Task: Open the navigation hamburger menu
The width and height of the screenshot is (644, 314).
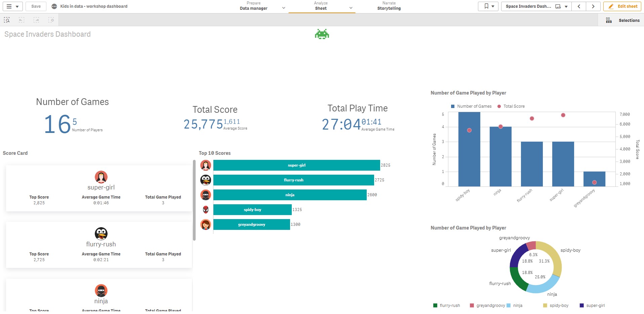Action: (x=12, y=6)
